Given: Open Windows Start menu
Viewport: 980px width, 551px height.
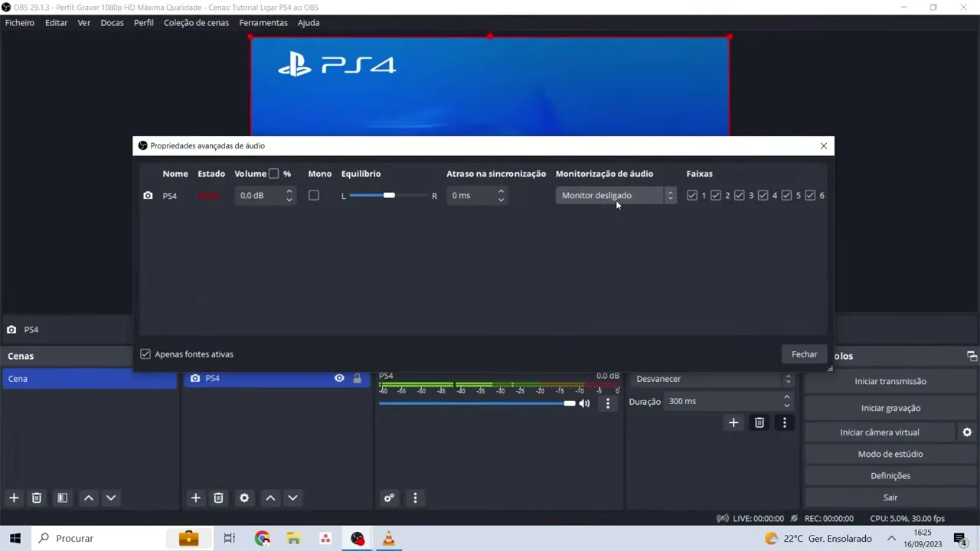Looking at the screenshot, I should pyautogui.click(x=15, y=538).
